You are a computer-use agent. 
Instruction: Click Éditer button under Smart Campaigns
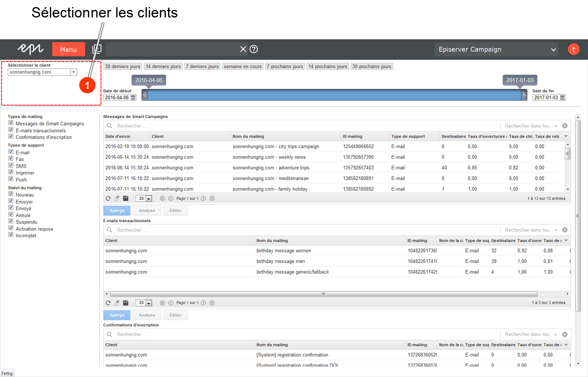coord(176,211)
